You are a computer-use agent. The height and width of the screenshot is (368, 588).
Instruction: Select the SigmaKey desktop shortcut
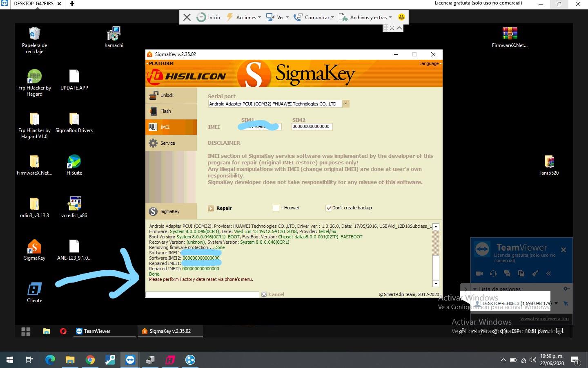(34, 250)
